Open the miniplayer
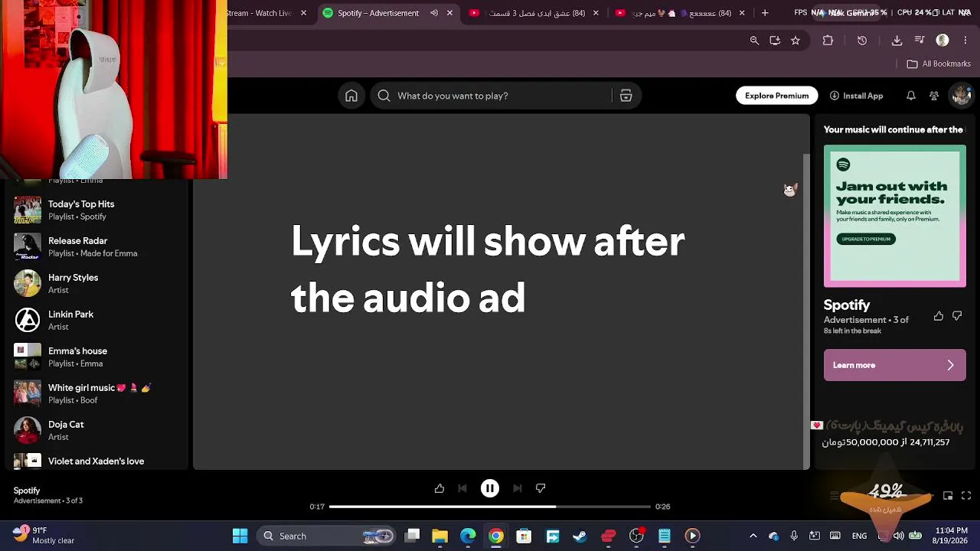Viewport: 980px width, 551px height. click(x=948, y=496)
